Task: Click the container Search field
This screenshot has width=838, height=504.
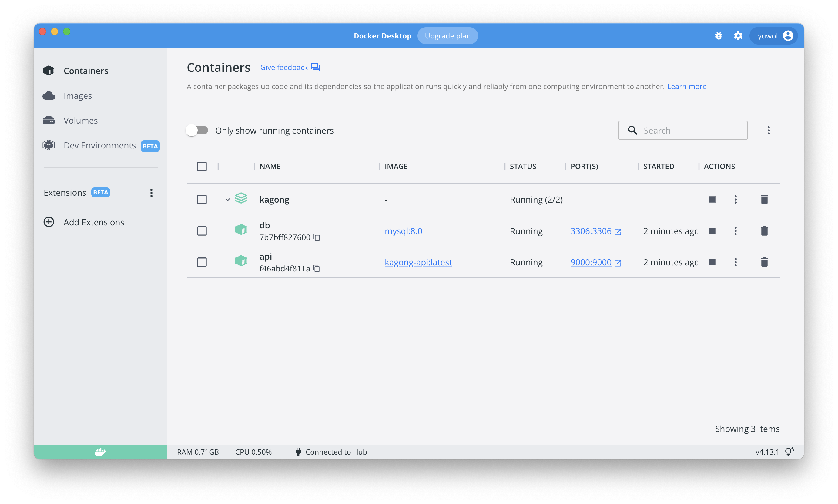Action: coord(690,131)
